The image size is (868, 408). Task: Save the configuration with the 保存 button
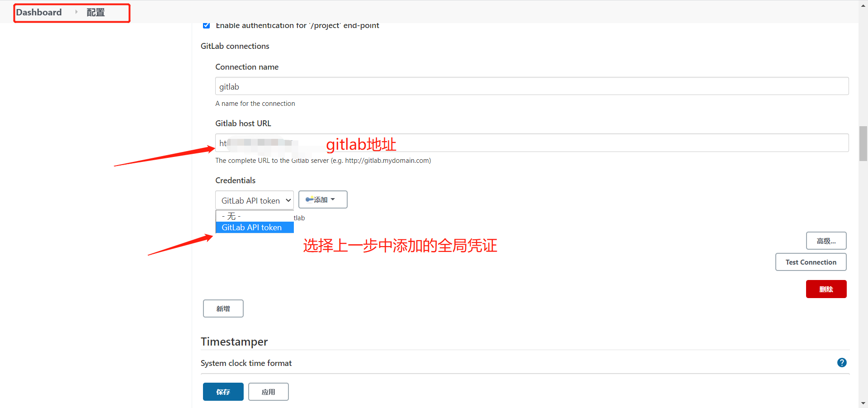223,392
